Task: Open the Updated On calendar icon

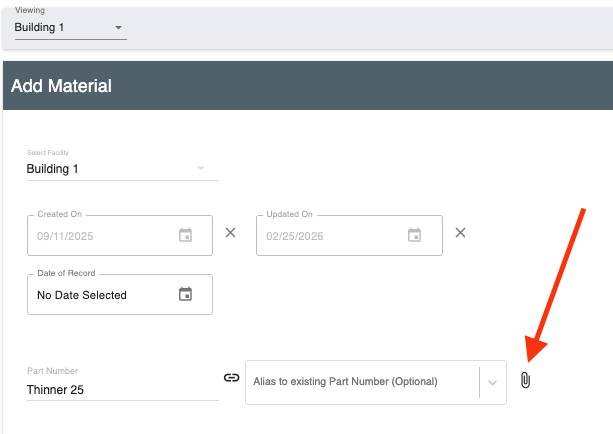Action: pos(414,235)
